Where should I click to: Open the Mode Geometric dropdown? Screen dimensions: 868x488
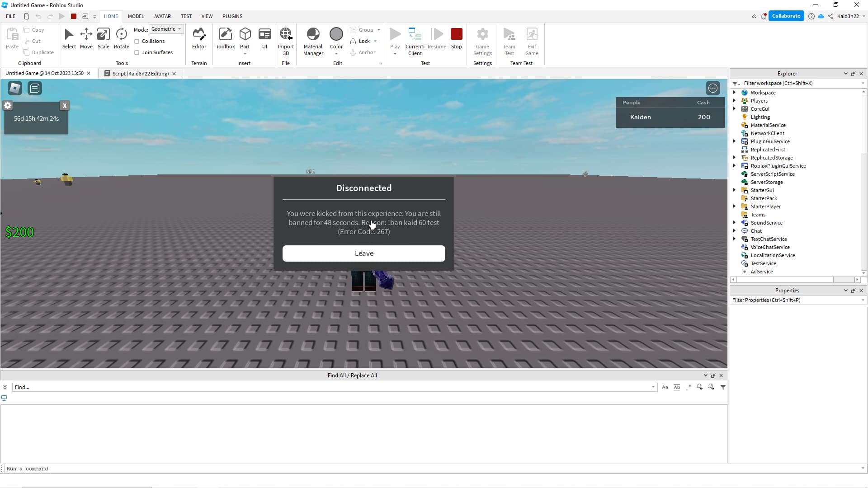(166, 29)
